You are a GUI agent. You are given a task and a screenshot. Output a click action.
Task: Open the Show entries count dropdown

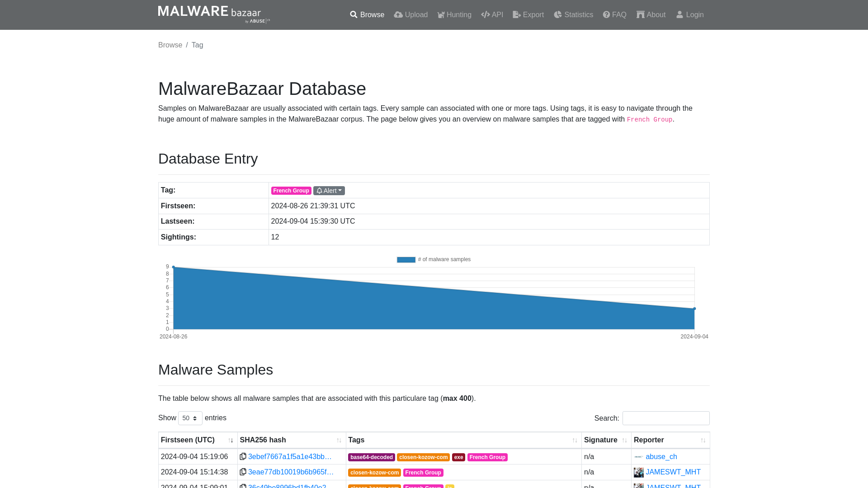click(190, 418)
